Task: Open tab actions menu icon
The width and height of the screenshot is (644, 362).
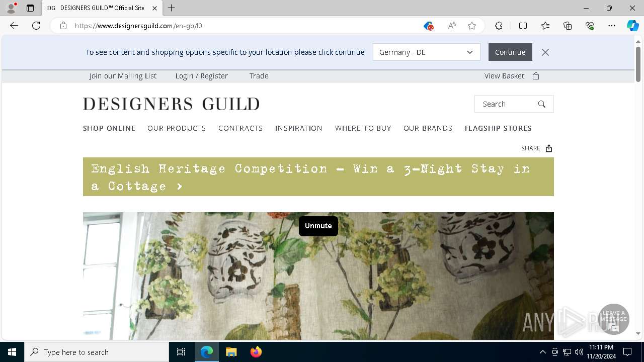Action: point(30,8)
